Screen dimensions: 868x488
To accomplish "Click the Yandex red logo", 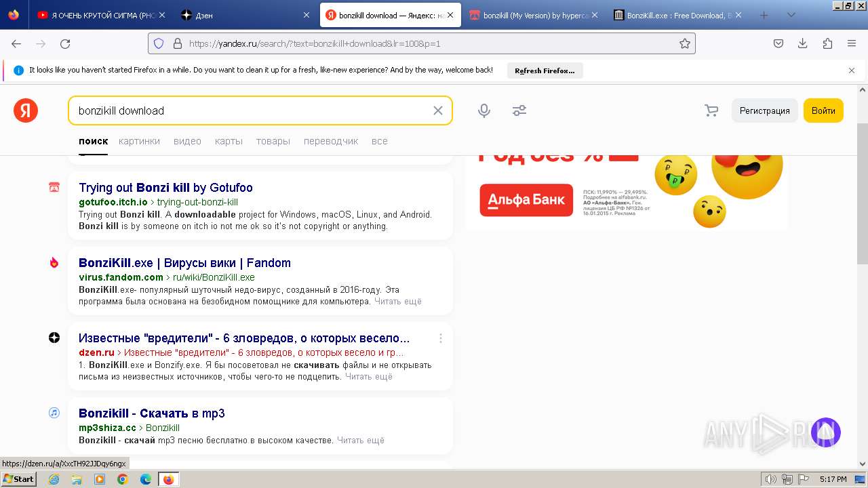I will [x=26, y=110].
